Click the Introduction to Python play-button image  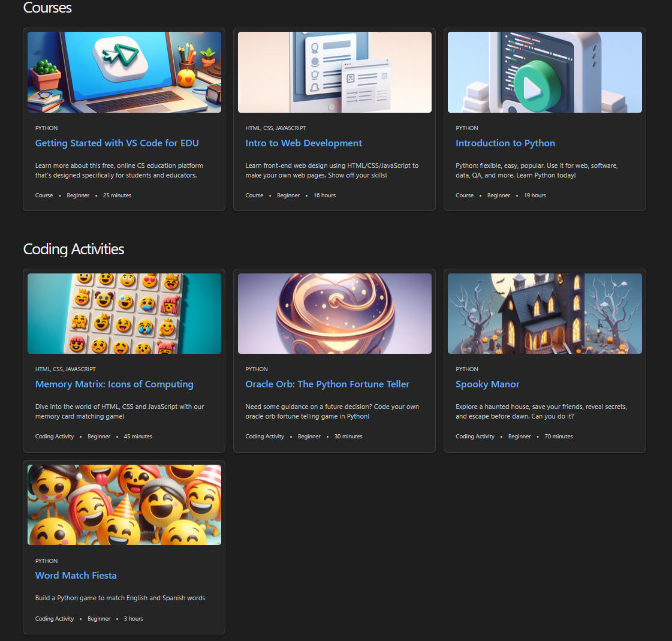pyautogui.click(x=544, y=72)
